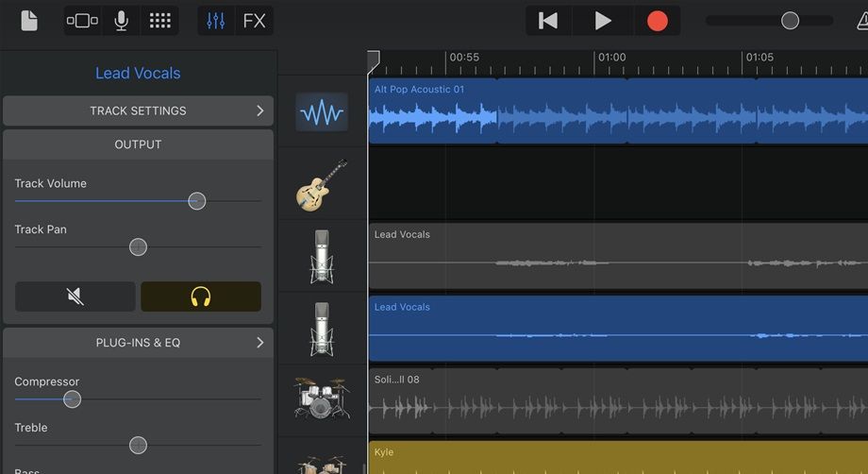Expand the PLUG-INS & EQ section
This screenshot has height=474, width=868.
[138, 343]
